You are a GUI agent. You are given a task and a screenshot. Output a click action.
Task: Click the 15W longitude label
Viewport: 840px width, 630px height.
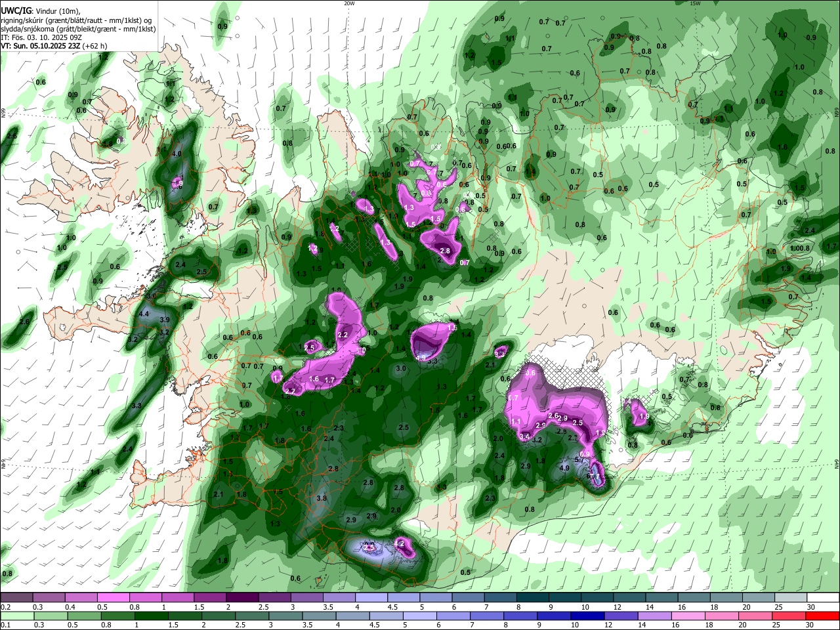[695, 3]
